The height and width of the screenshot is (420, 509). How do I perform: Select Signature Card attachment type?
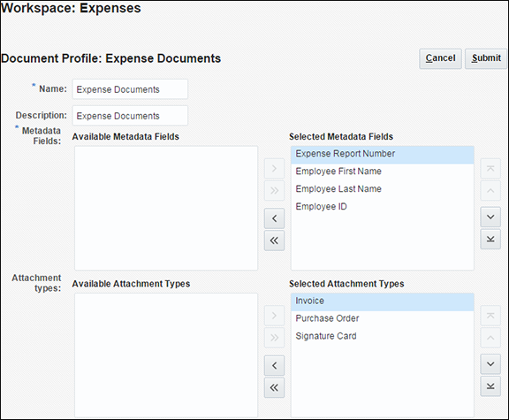click(x=383, y=336)
